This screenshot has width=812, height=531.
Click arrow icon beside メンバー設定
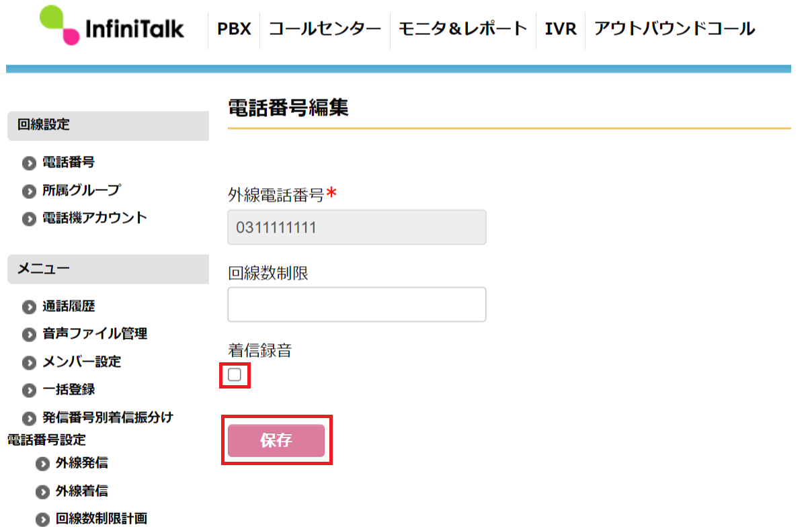(x=29, y=363)
